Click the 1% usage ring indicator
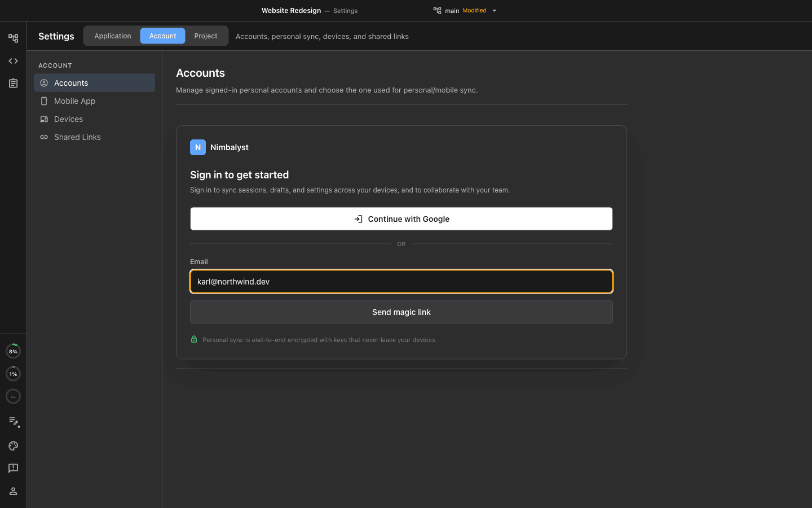812x508 pixels. (13, 374)
